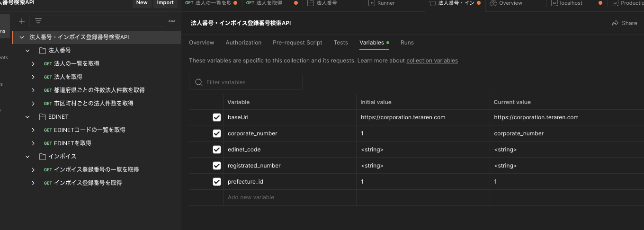644x230 pixels.
Task: Click the Import button
Action: pos(165,3)
